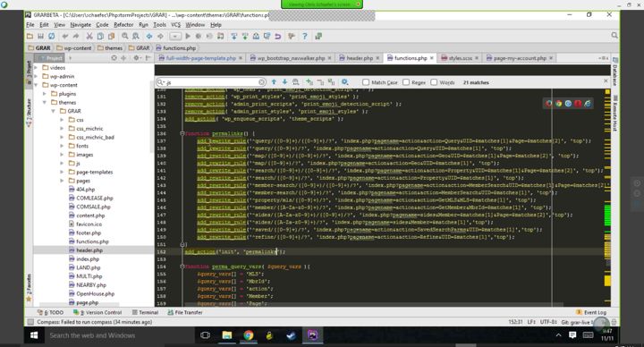This screenshot has height=347, width=644.
Task: Expand the wp-admin folder
Action: click(36, 76)
